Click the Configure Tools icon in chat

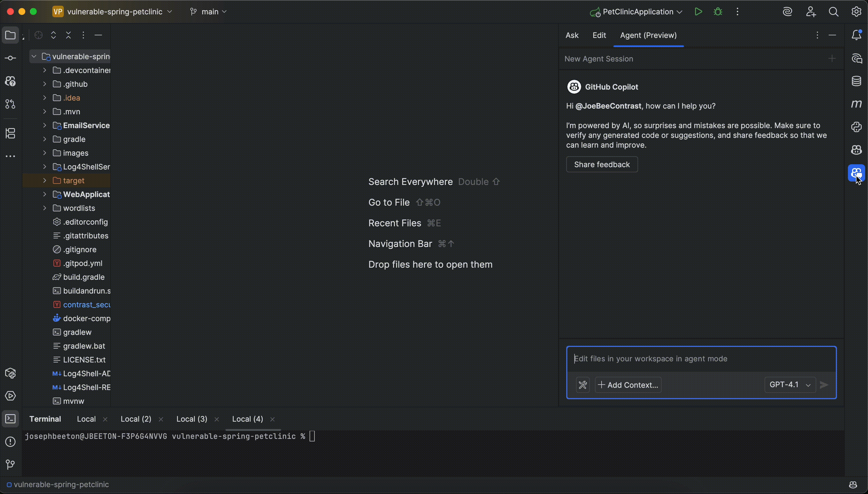583,385
